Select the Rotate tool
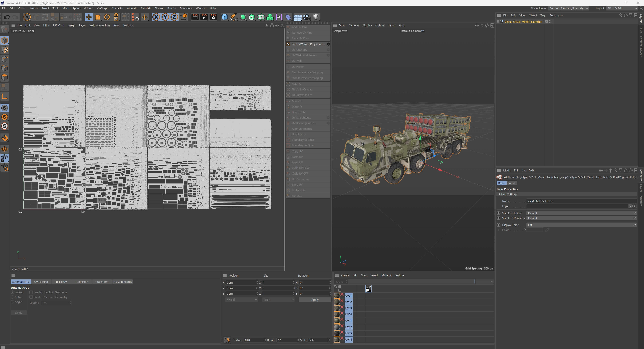 [107, 17]
